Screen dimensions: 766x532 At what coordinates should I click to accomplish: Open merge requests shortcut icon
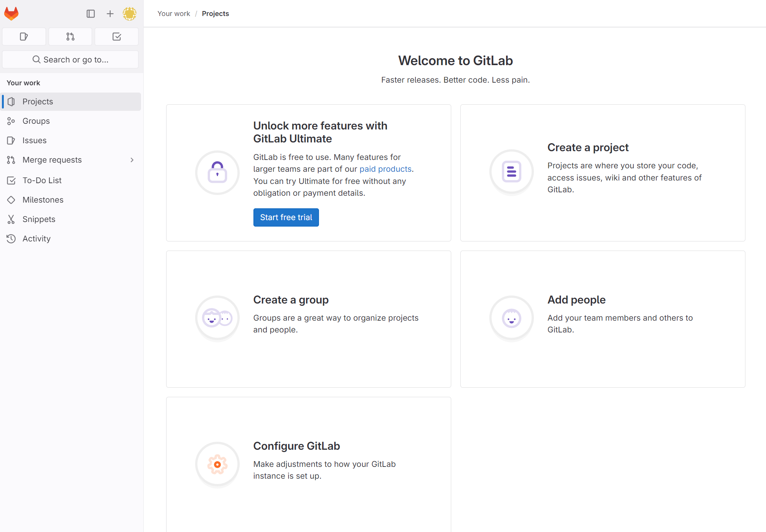click(71, 37)
